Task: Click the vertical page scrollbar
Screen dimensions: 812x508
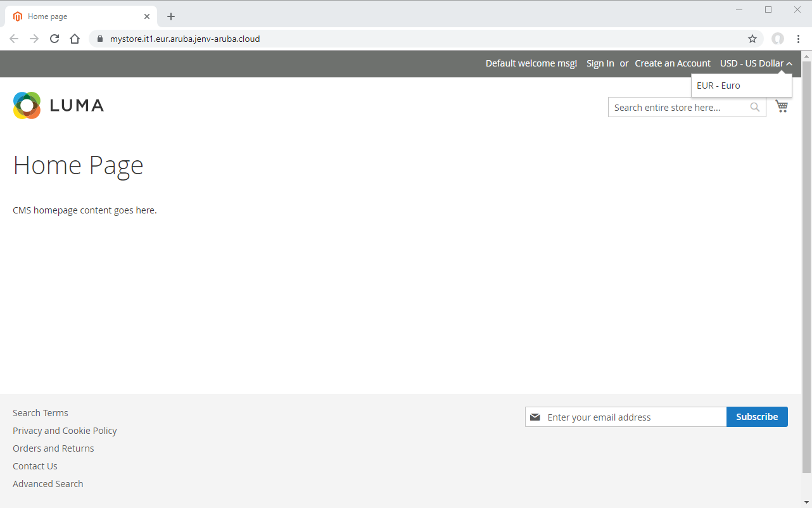Action: pos(806,266)
